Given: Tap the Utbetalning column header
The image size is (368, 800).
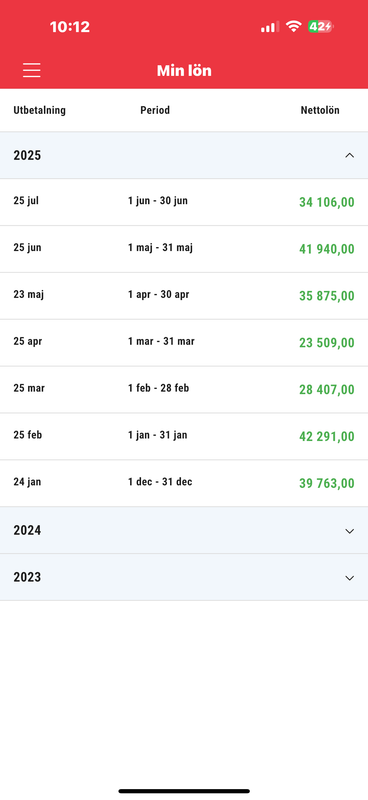Looking at the screenshot, I should (39, 110).
